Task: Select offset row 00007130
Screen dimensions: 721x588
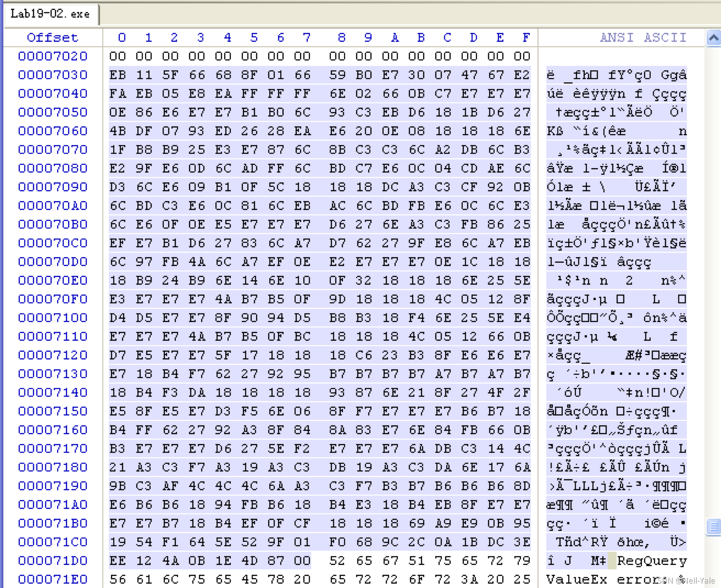Action: (x=53, y=374)
